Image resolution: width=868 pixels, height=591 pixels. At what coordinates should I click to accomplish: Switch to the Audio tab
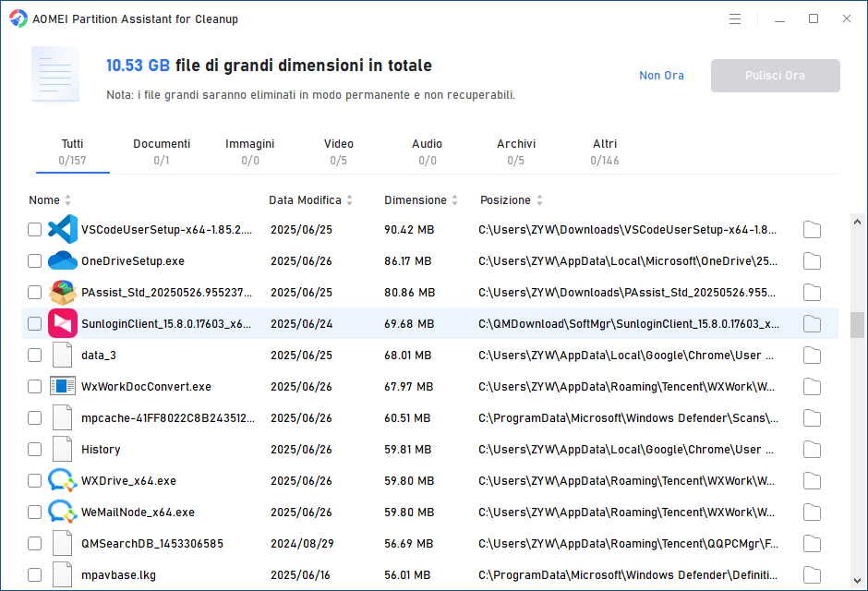tap(427, 152)
